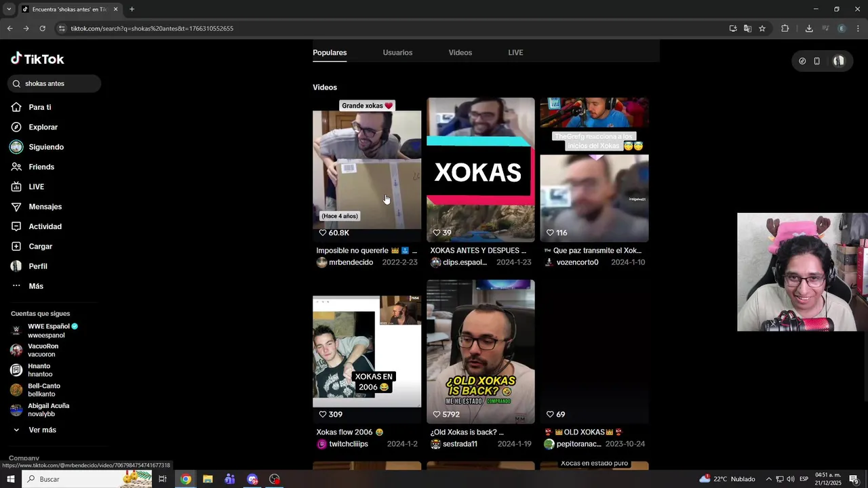This screenshot has height=488, width=868.
Task: Go back in the browser
Action: coord(9,28)
